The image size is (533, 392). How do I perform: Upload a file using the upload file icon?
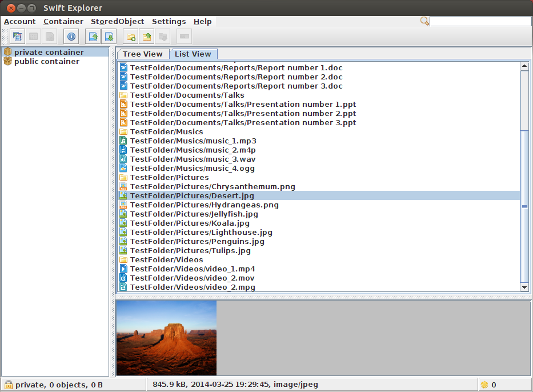[x=93, y=36]
